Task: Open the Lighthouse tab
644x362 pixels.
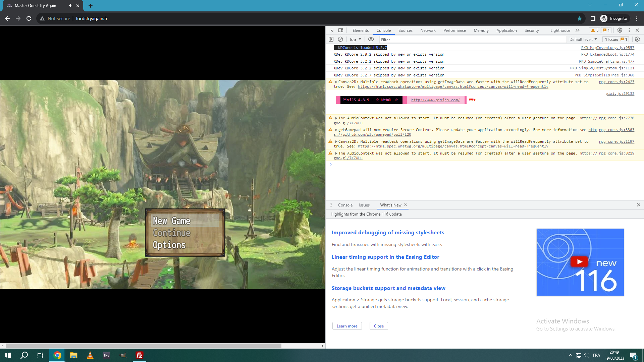Action: 560,30
